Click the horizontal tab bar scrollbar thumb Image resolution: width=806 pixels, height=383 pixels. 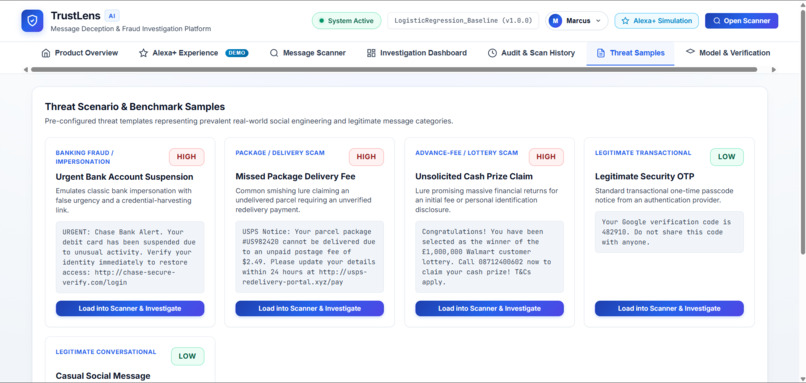point(394,69)
